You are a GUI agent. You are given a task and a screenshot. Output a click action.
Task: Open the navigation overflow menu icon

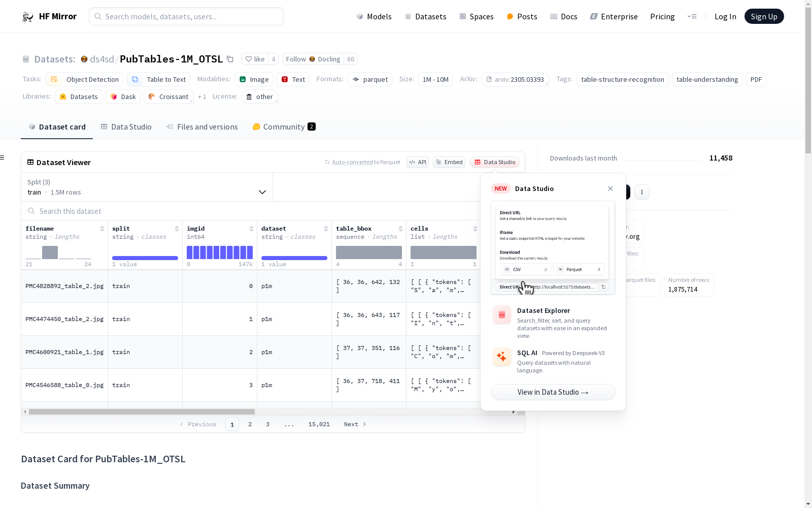(x=692, y=17)
